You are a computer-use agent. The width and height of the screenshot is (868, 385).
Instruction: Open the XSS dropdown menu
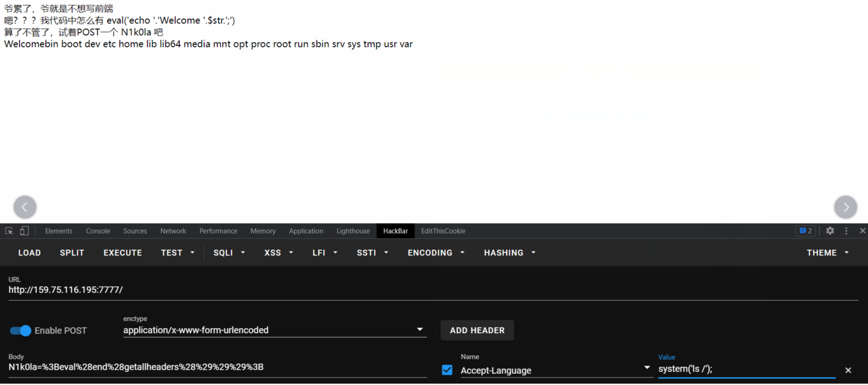278,253
